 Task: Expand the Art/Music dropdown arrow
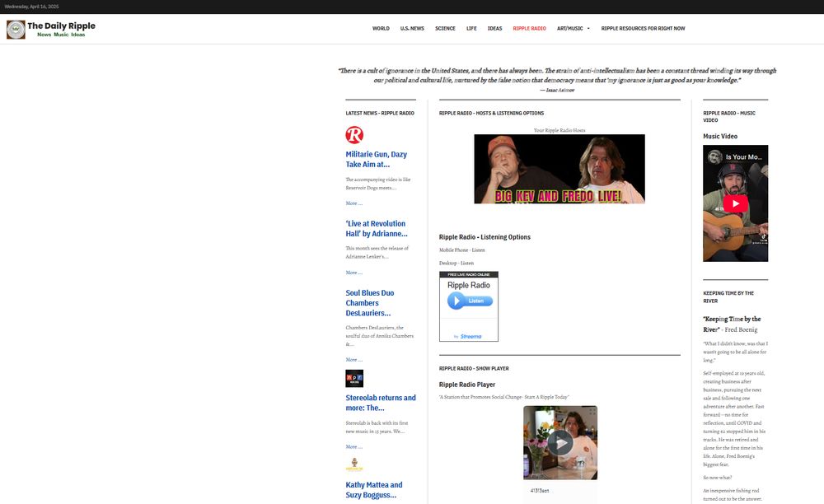588,29
